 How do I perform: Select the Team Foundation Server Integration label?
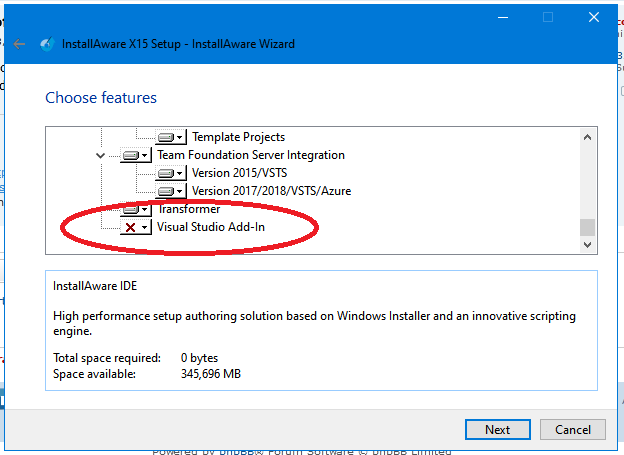pyautogui.click(x=251, y=155)
